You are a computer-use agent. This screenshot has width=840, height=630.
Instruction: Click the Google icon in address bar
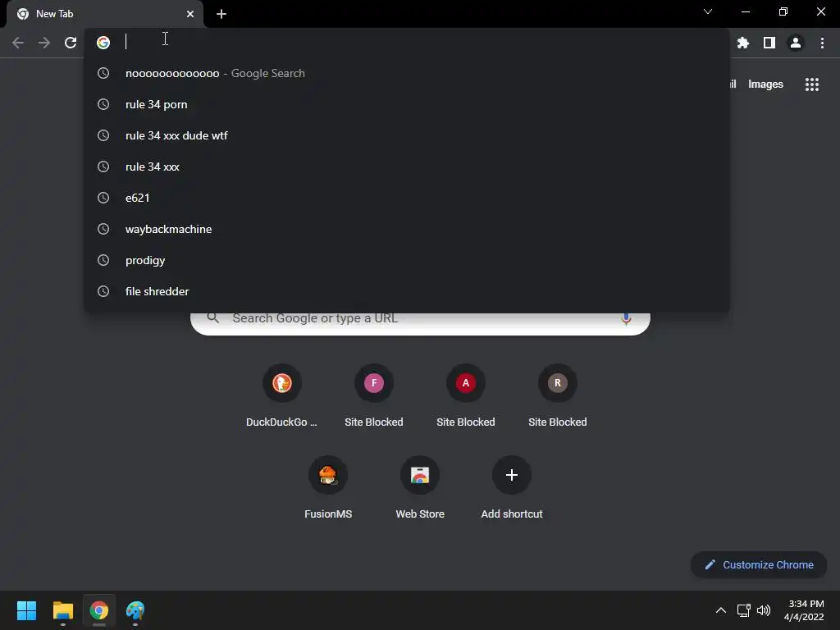pos(103,43)
